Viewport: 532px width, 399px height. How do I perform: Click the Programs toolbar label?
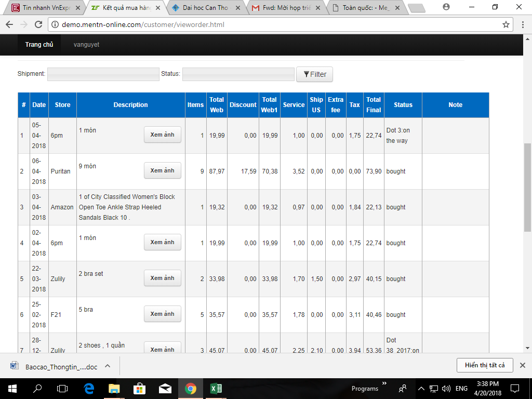(x=365, y=389)
